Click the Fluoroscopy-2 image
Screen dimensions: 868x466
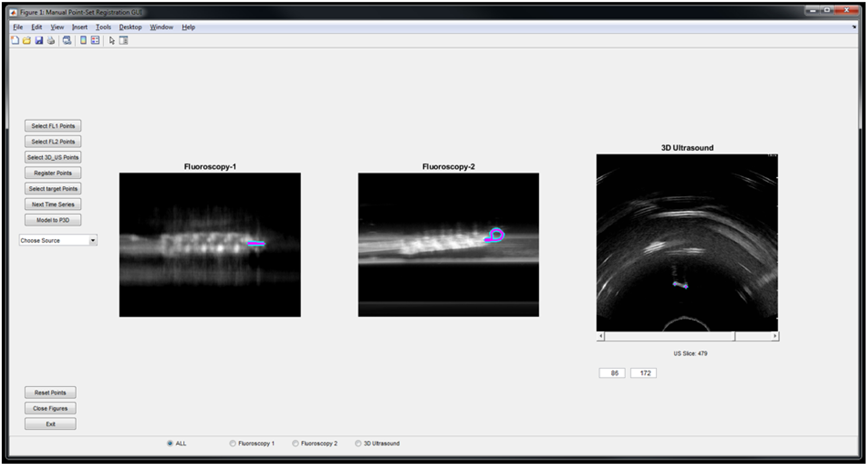point(449,245)
